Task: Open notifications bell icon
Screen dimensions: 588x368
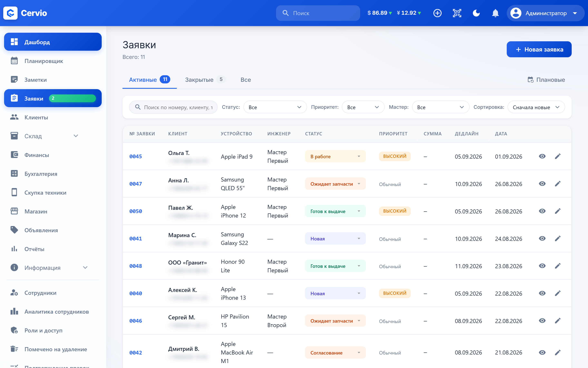Action: point(495,13)
